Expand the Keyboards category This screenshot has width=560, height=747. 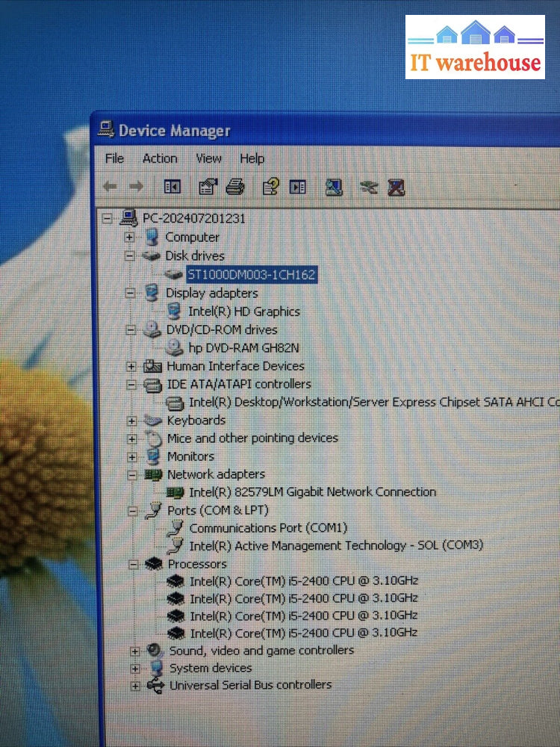(132, 421)
